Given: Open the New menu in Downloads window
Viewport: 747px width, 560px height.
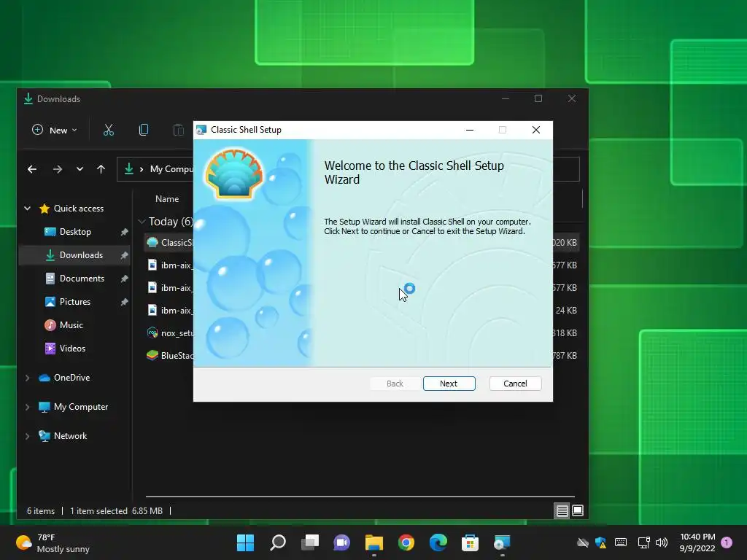Looking at the screenshot, I should click(x=54, y=130).
